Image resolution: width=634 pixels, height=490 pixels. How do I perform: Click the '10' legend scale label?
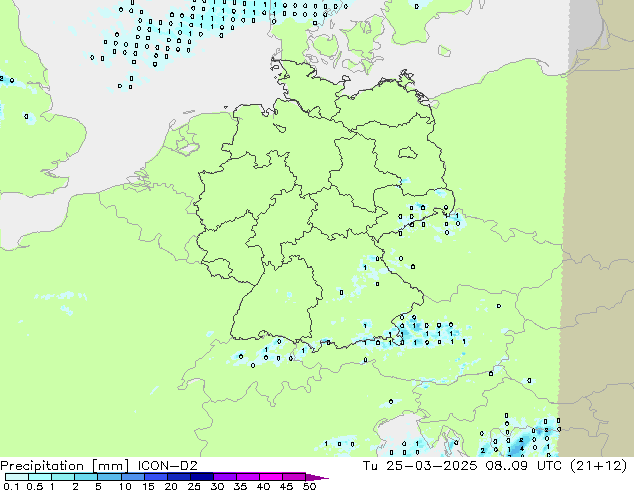click(x=125, y=486)
